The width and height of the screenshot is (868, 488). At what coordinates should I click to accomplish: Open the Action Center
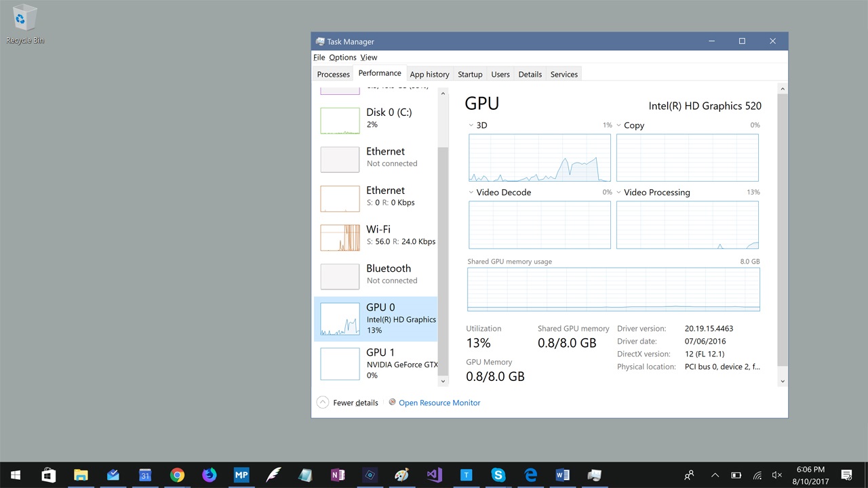847,474
